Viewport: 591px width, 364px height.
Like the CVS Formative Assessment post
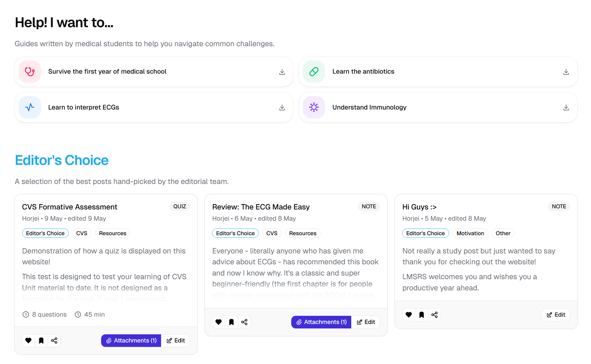(x=28, y=340)
